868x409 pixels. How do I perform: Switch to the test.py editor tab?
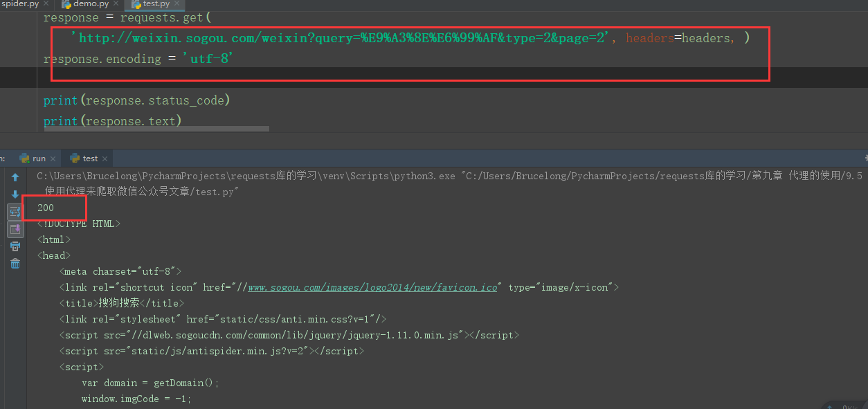tap(155, 4)
